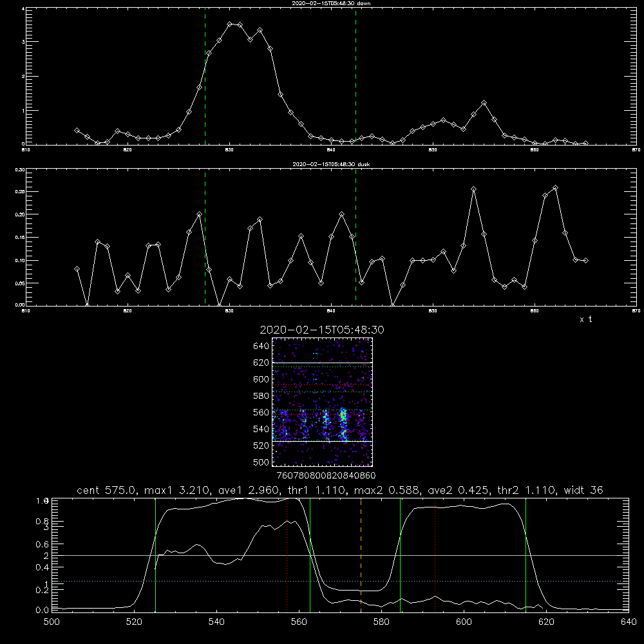Image resolution: width=644 pixels, height=644 pixels.
Task: Click the right green dashed line in the dawn plot
Action: click(355, 76)
